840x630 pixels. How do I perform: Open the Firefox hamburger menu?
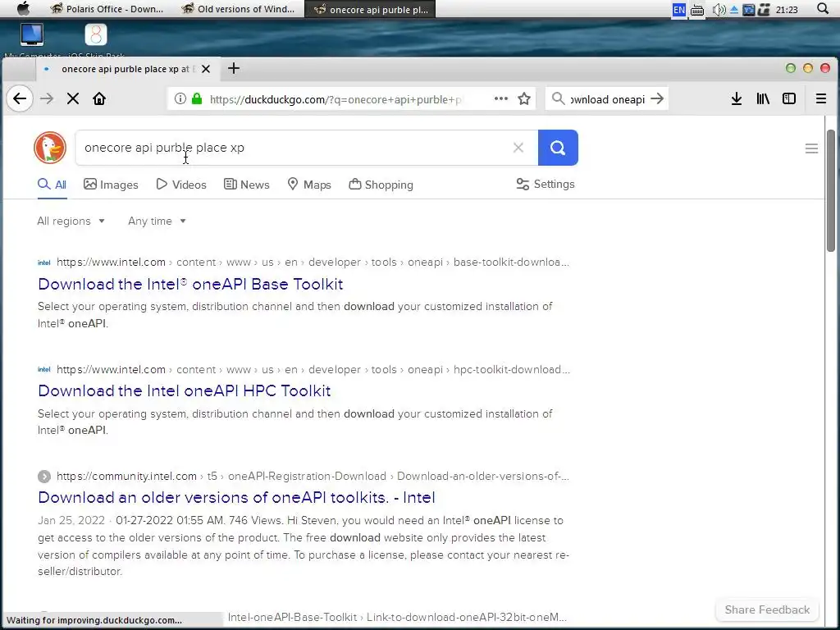coord(820,98)
